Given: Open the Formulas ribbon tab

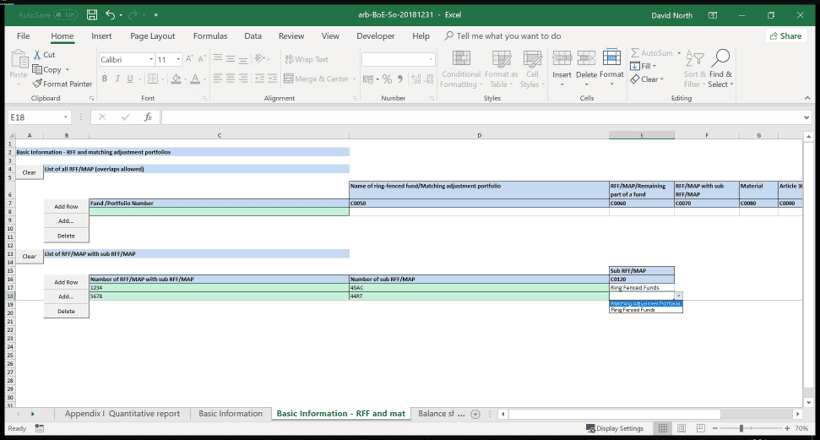Looking at the screenshot, I should point(209,36).
